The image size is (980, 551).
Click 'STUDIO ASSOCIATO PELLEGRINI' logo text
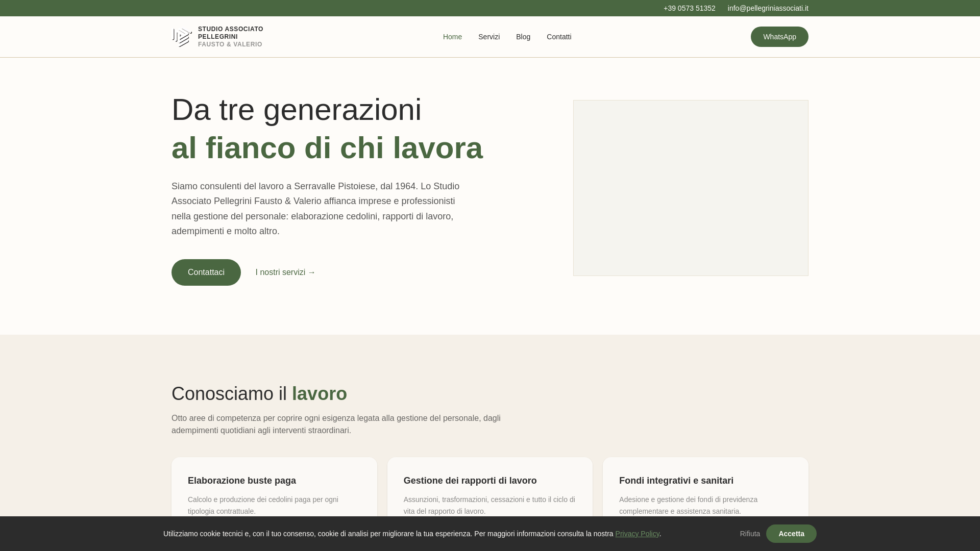(x=231, y=33)
